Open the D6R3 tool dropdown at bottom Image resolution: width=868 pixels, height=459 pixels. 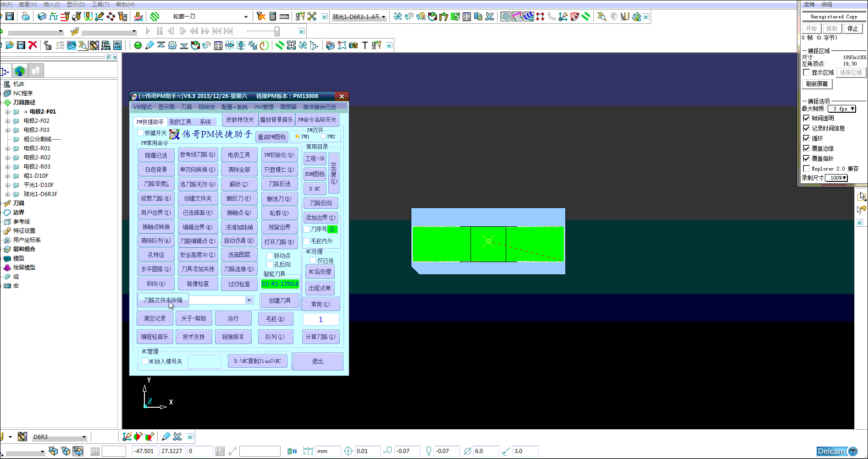pyautogui.click(x=84, y=437)
